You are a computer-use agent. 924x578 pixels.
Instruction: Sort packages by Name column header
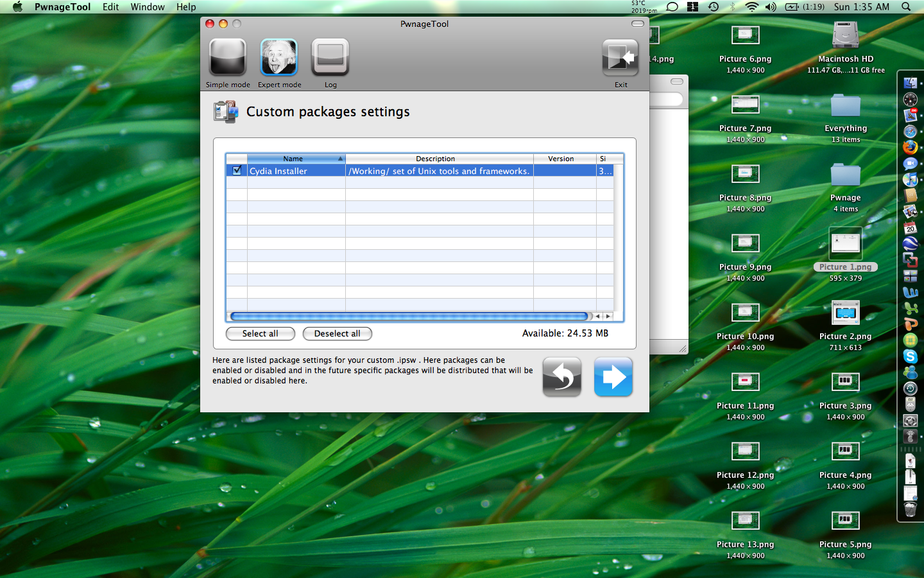293,159
